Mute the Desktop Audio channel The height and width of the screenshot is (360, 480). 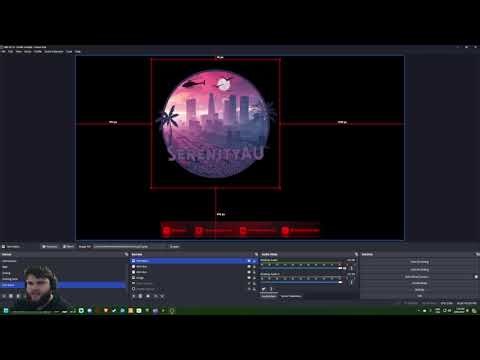(345, 268)
